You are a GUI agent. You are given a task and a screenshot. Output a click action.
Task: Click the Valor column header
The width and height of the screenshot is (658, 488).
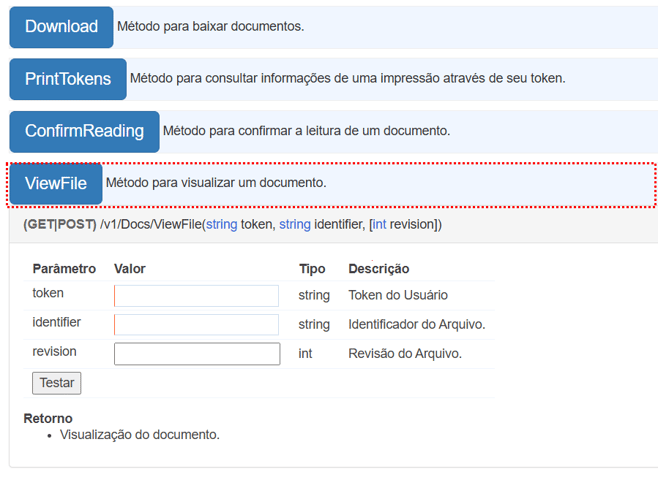(130, 269)
